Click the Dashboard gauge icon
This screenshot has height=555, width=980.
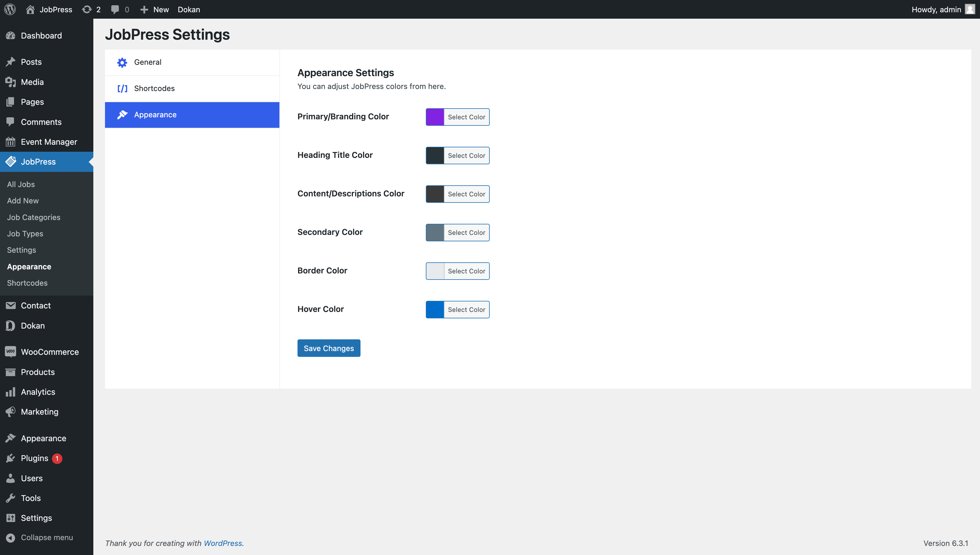click(11, 35)
